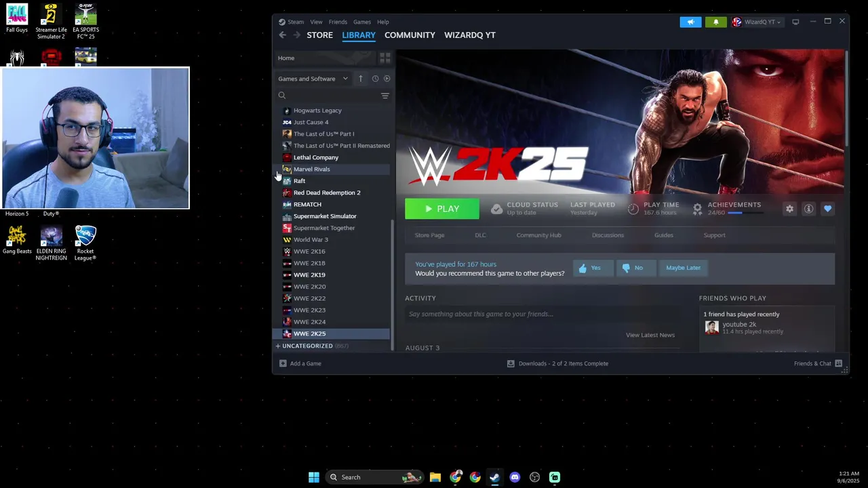Open Downloads status at bottom bar
The height and width of the screenshot is (488, 868).
point(557,363)
